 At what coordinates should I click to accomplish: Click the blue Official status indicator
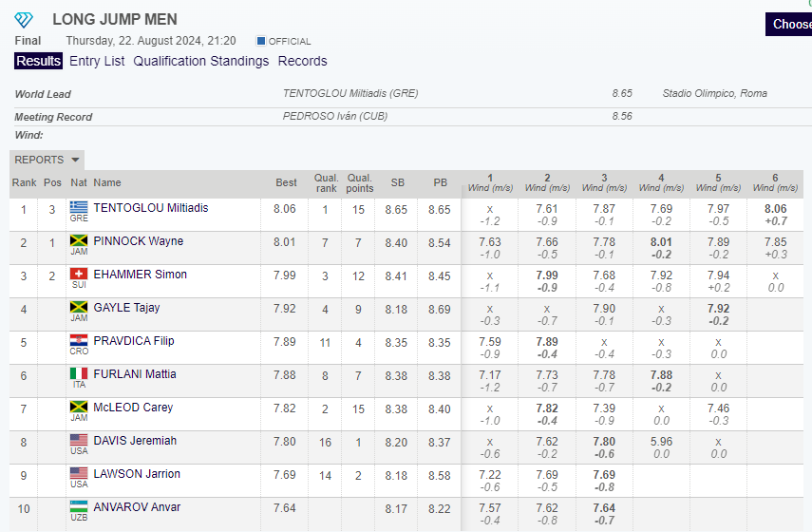261,41
